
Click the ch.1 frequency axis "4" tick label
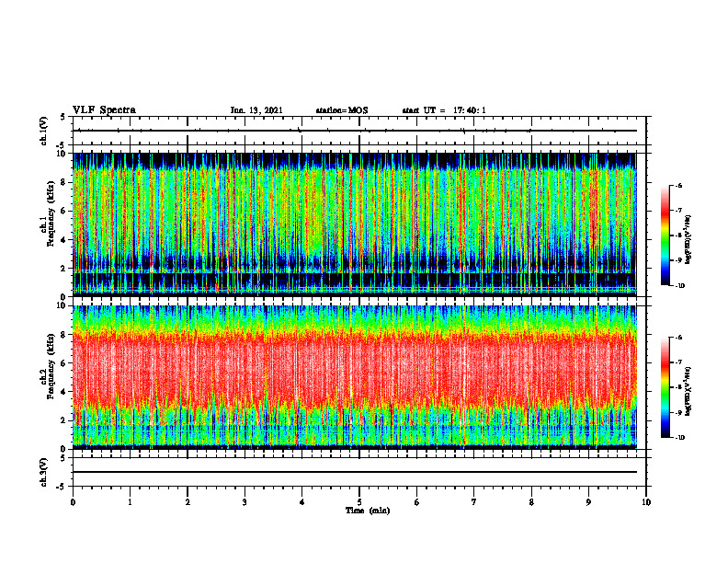[63, 240]
